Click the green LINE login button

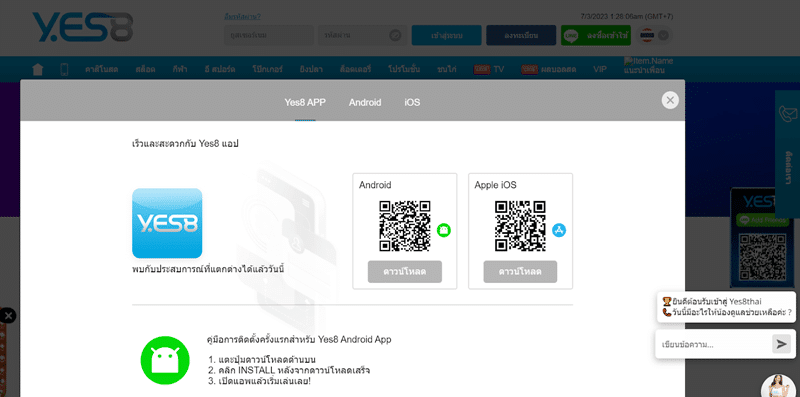(595, 35)
